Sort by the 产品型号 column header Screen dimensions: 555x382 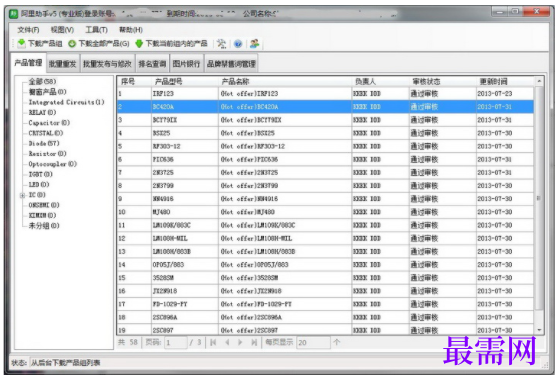[x=185, y=81]
